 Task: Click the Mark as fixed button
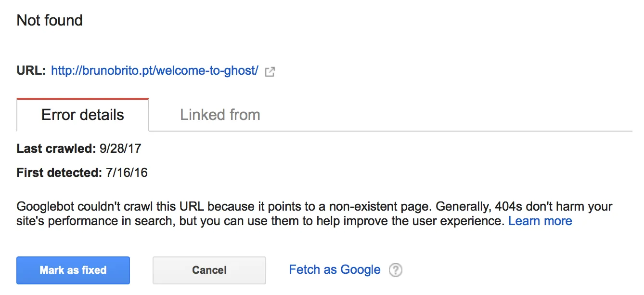(73, 270)
